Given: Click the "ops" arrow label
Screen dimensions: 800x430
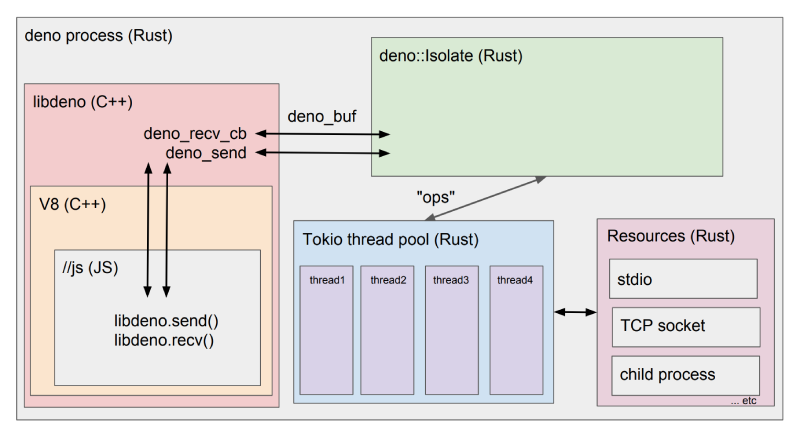Looking at the screenshot, I should pyautogui.click(x=436, y=197).
